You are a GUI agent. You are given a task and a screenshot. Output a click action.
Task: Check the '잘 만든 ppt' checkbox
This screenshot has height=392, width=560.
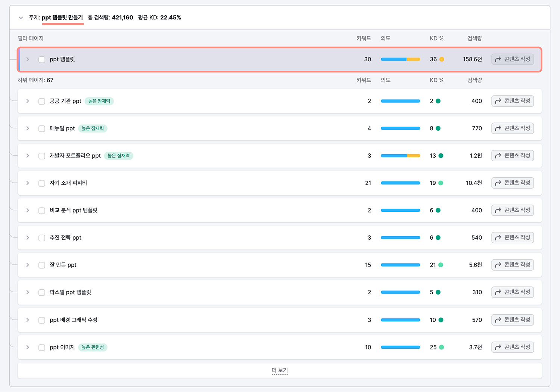click(42, 265)
